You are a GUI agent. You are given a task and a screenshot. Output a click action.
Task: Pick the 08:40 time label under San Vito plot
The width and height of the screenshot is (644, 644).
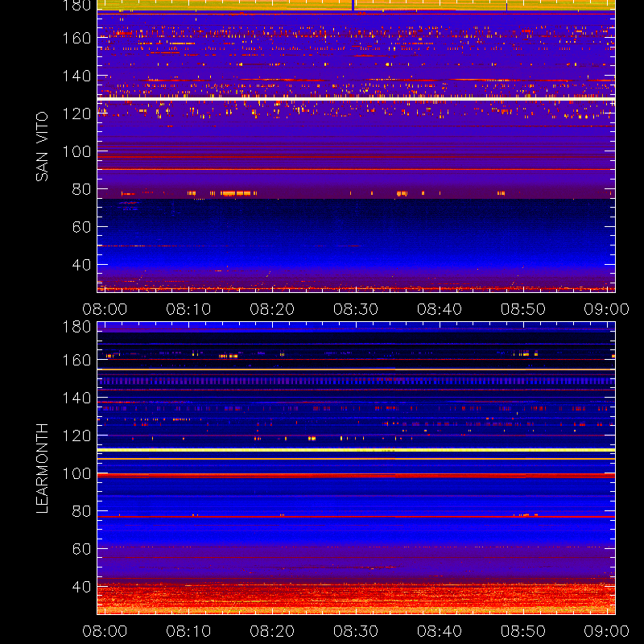440,309
